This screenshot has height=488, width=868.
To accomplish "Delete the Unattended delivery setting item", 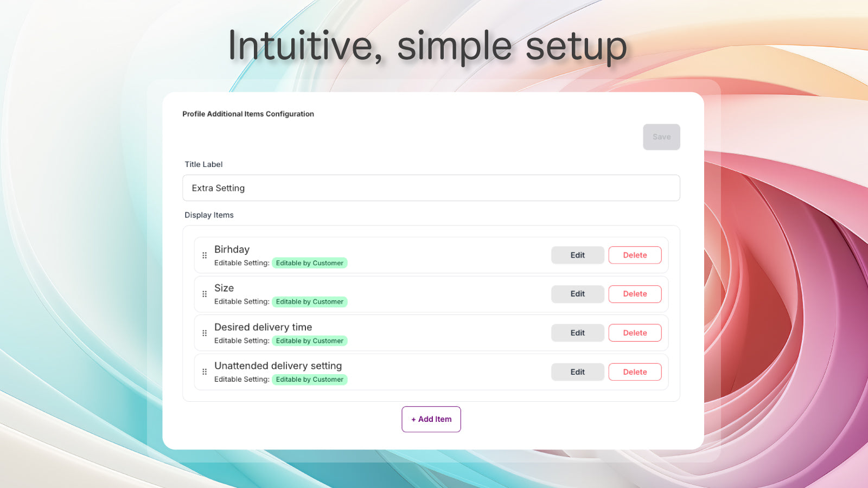I will 635,371.
